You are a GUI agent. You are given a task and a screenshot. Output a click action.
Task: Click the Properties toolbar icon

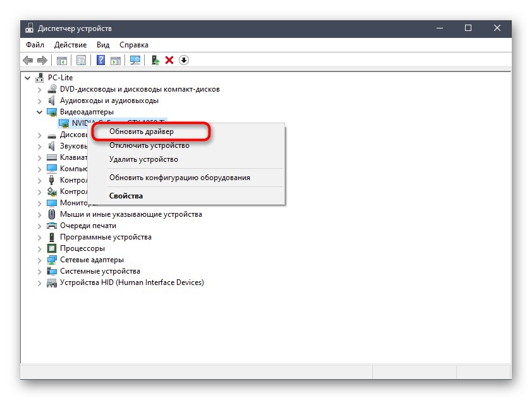82,59
